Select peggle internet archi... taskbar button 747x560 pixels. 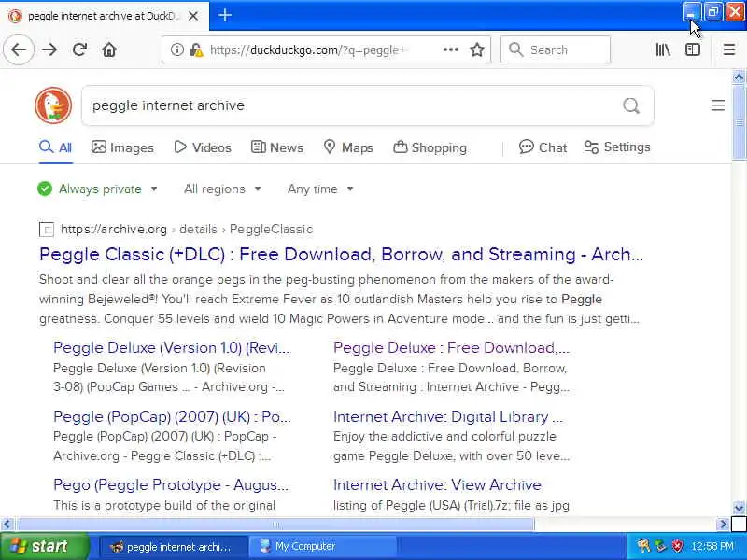point(174,547)
